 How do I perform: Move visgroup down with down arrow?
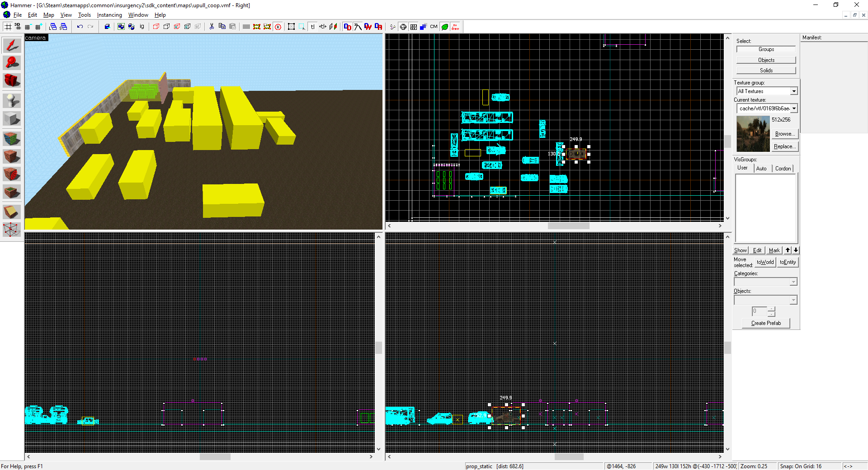[796, 250]
